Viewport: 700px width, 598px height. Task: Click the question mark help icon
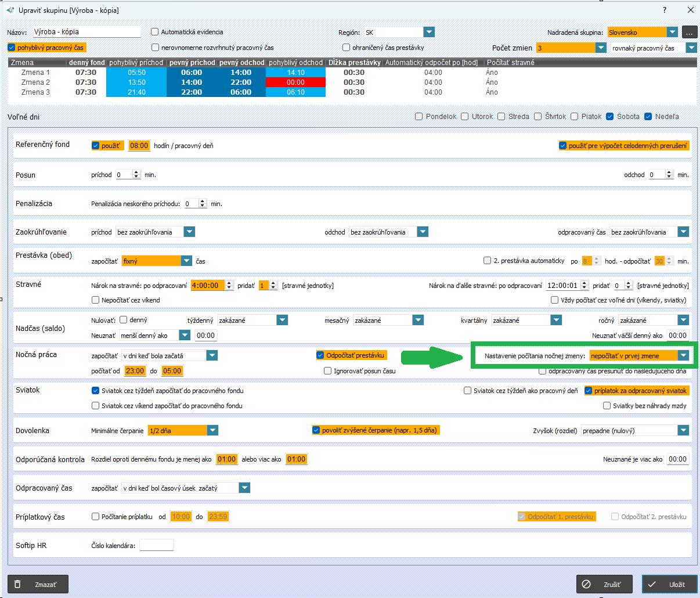click(x=665, y=10)
